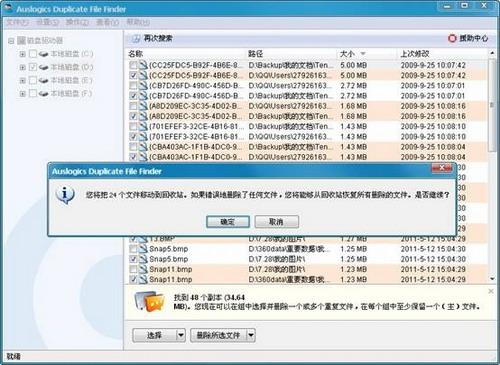This screenshot has height=365, width=500.
Task: Open the dropdown arrow beside 删除所选文件
Action: coord(251,335)
